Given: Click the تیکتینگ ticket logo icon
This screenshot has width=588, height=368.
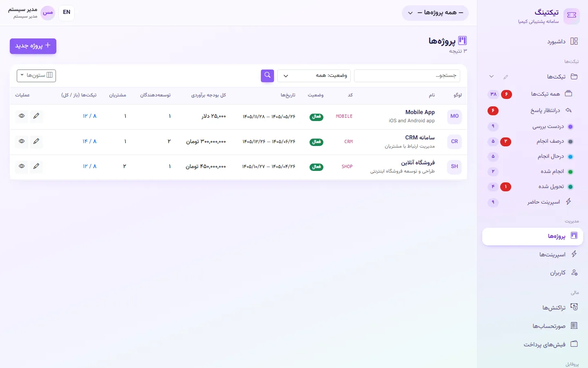Looking at the screenshot, I should tap(572, 16).
